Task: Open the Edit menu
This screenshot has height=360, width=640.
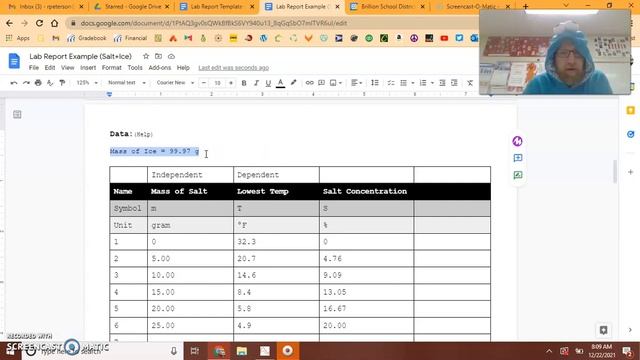Action: pyautogui.click(x=50, y=68)
